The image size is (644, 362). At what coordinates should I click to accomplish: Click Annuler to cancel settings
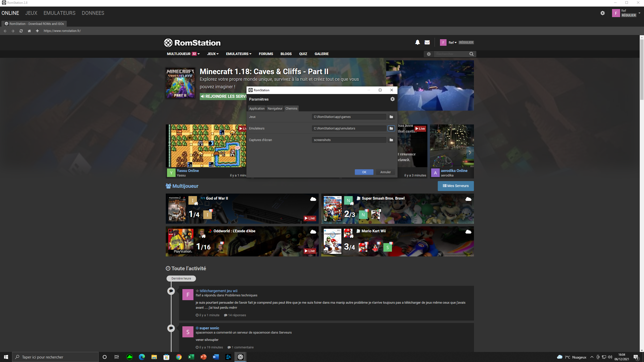pos(385,172)
